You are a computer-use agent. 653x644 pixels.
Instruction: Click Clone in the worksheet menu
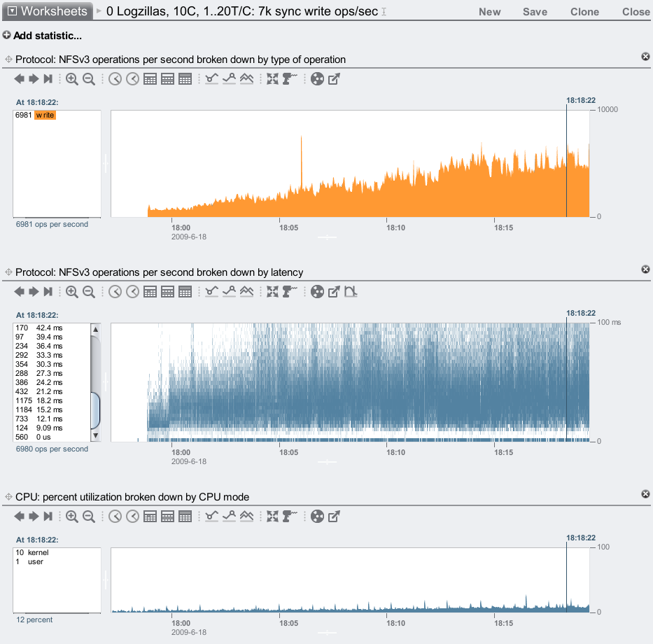point(584,12)
